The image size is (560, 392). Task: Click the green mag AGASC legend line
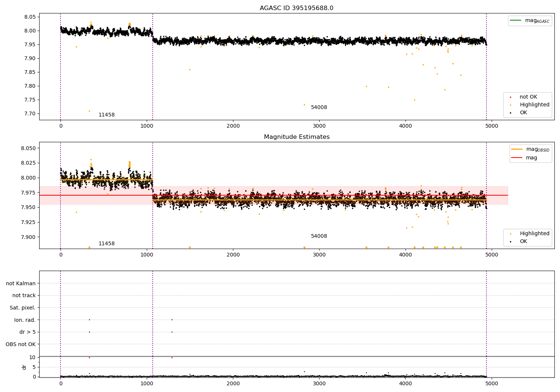click(516, 20)
